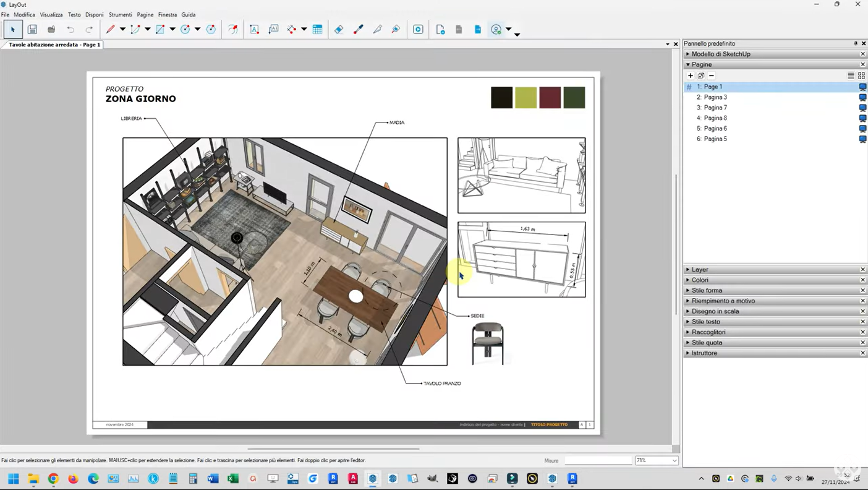The image size is (868, 490).
Task: Switch the Pagine panel to thumbnail grid view
Action: coord(861,75)
